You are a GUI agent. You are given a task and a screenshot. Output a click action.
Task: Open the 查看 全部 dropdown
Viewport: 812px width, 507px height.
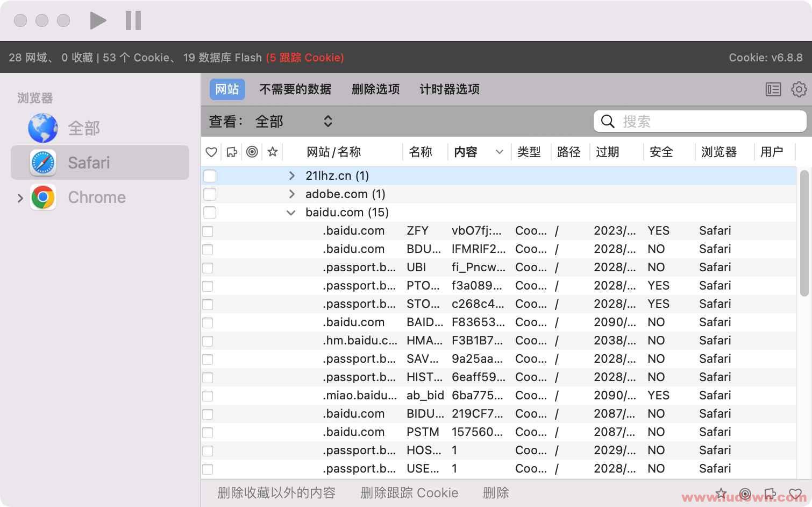[x=294, y=121]
